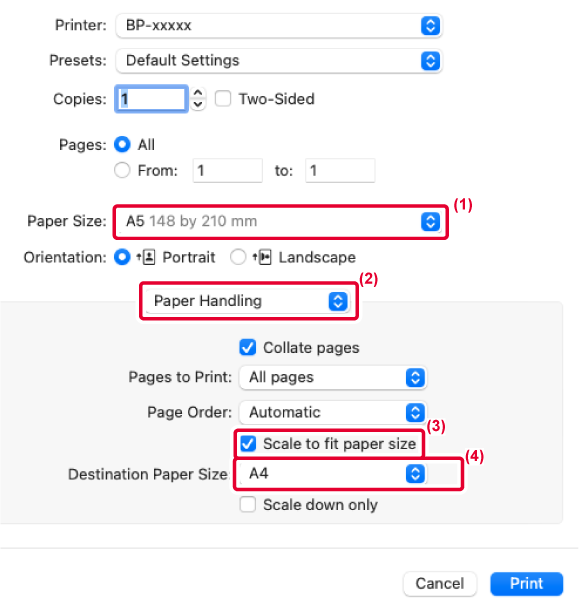579x611 pixels.
Task: Click the portrait orientation page icon
Action: coord(146,257)
